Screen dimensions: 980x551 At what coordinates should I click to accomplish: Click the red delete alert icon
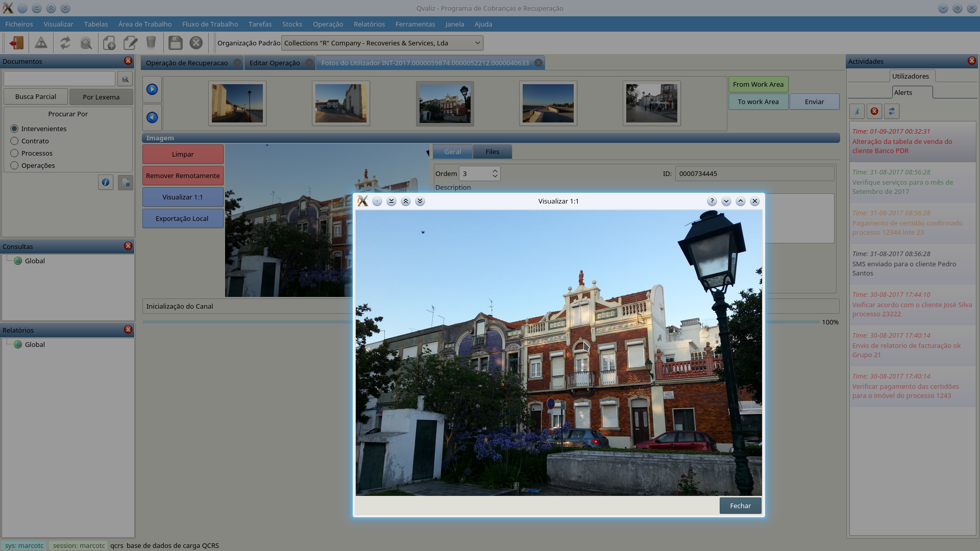[x=874, y=111]
